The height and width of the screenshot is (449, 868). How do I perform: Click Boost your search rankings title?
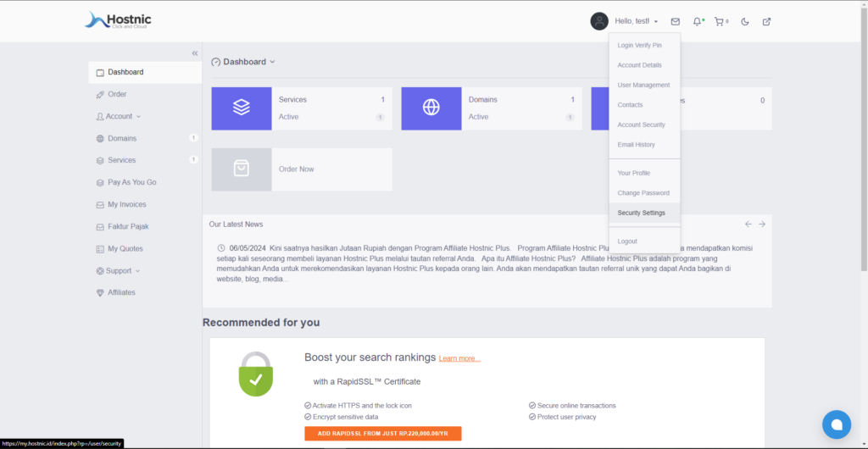point(370,358)
